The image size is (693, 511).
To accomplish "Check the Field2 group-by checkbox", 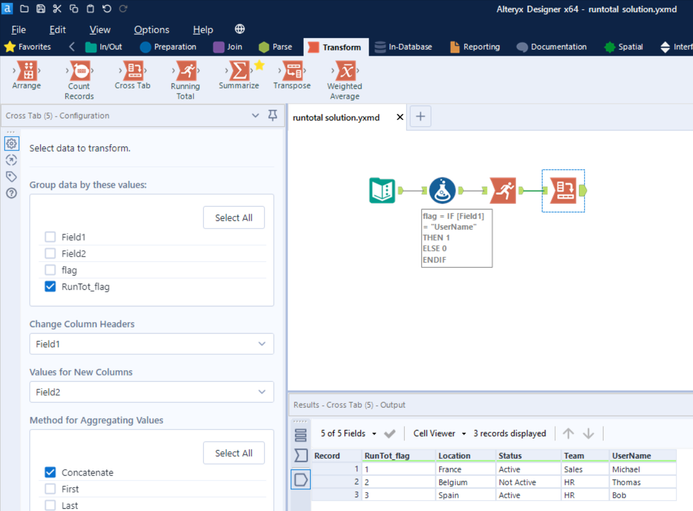I will click(x=50, y=253).
